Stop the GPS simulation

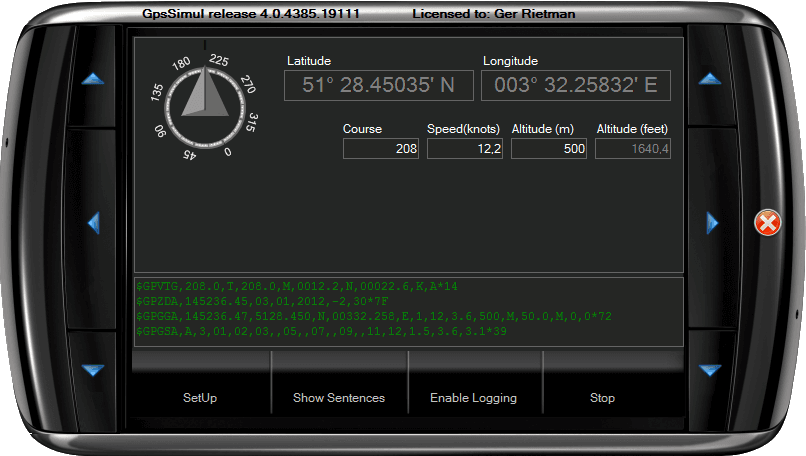(602, 397)
